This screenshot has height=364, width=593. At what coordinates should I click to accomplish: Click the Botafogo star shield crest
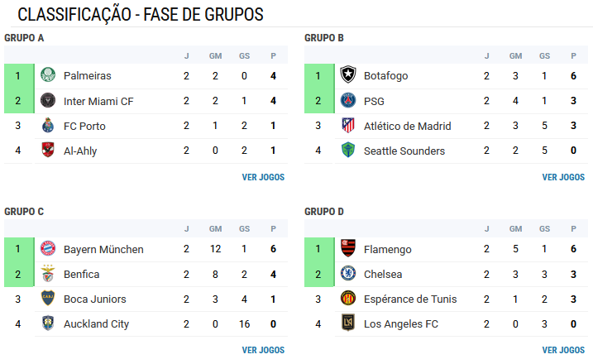[348, 74]
